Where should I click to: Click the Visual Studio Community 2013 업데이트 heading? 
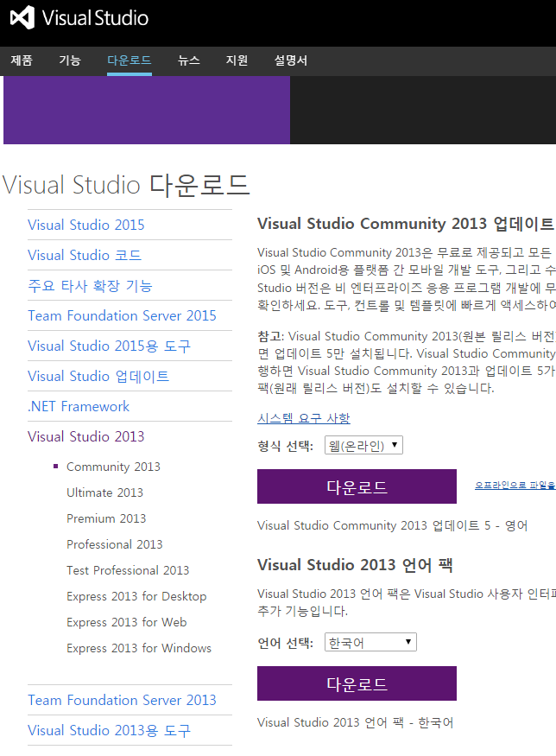pos(406,224)
